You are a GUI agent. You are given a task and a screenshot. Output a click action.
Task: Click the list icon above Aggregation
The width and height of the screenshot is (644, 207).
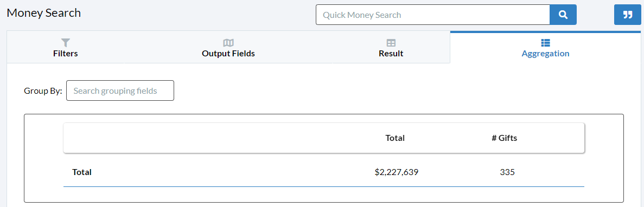click(545, 43)
